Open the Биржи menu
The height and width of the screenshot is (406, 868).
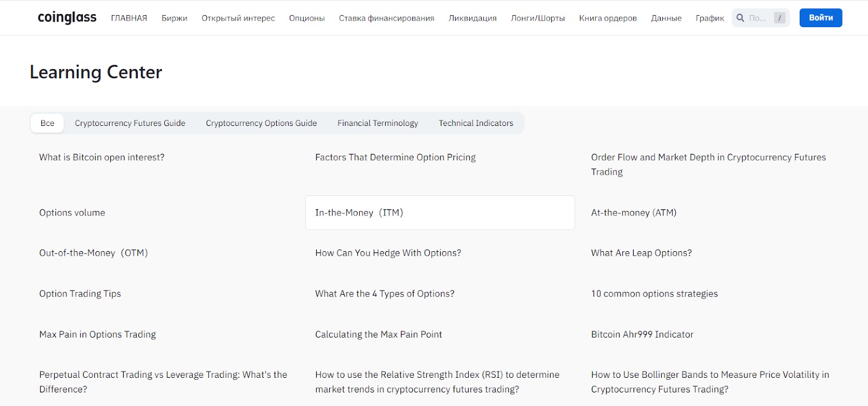click(174, 18)
